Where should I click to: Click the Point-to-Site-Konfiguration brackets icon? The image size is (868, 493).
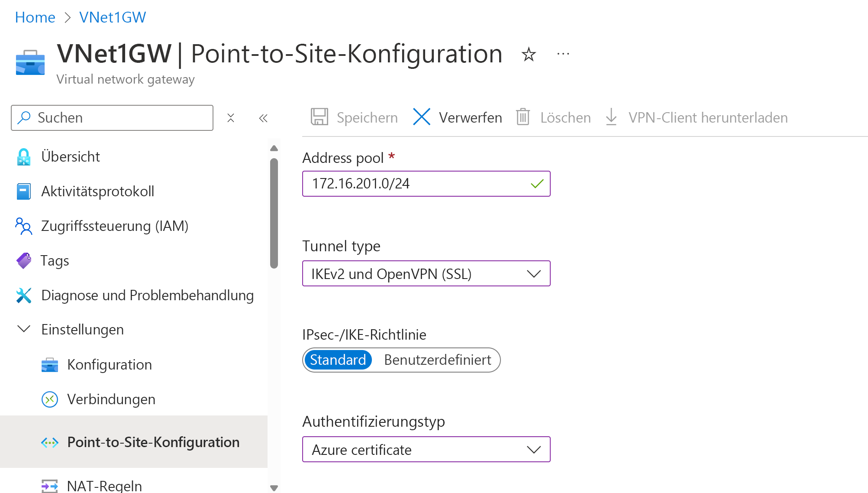pyautogui.click(x=50, y=442)
